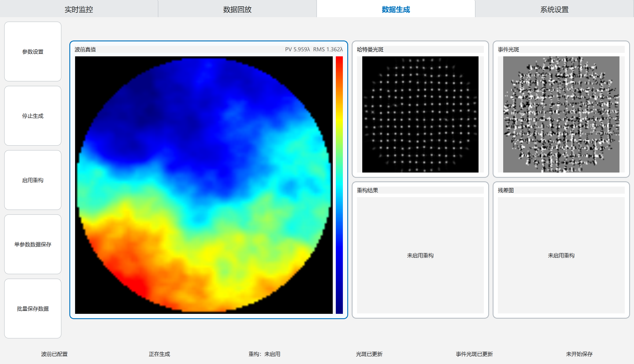Select the 事件光斑 event image
Screen dimensions: 634x364
pos(561,114)
